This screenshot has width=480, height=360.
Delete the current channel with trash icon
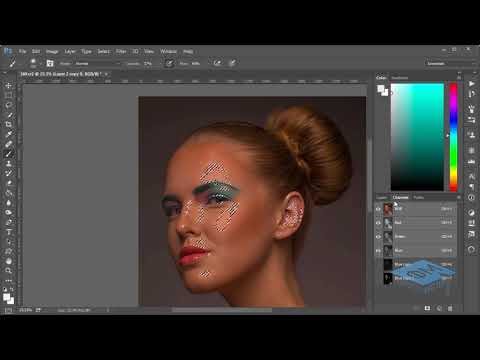[450, 308]
